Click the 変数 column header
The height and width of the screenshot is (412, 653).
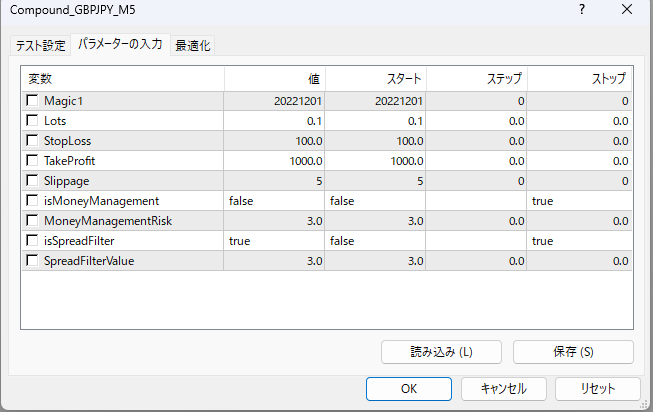122,78
